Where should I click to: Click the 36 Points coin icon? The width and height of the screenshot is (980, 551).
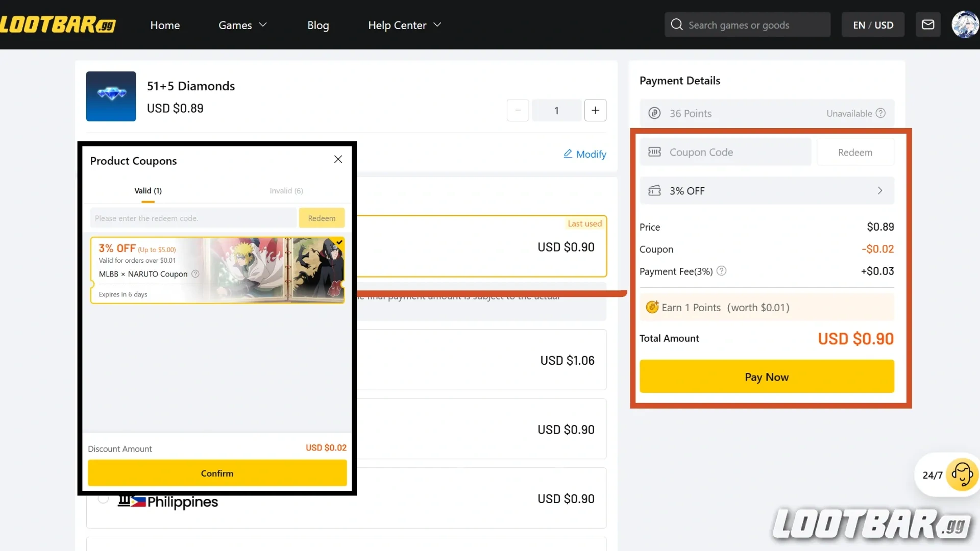click(654, 113)
